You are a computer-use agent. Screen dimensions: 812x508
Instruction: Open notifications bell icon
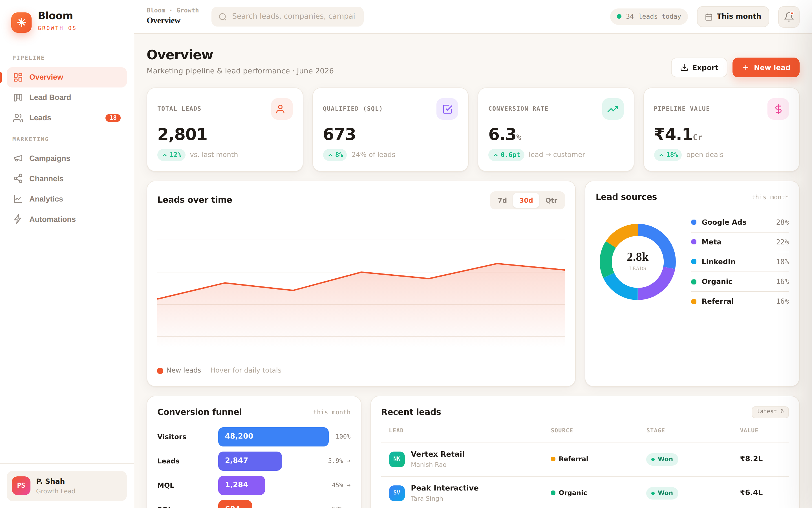pos(789,16)
